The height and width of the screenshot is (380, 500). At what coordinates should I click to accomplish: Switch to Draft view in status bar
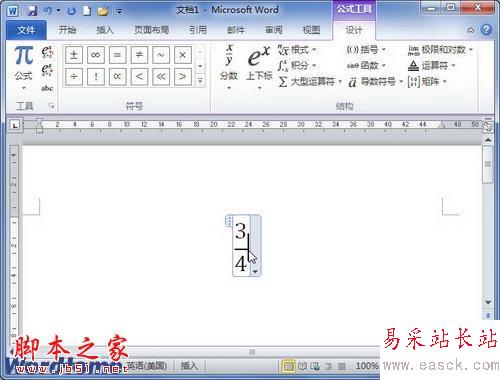click(x=342, y=367)
